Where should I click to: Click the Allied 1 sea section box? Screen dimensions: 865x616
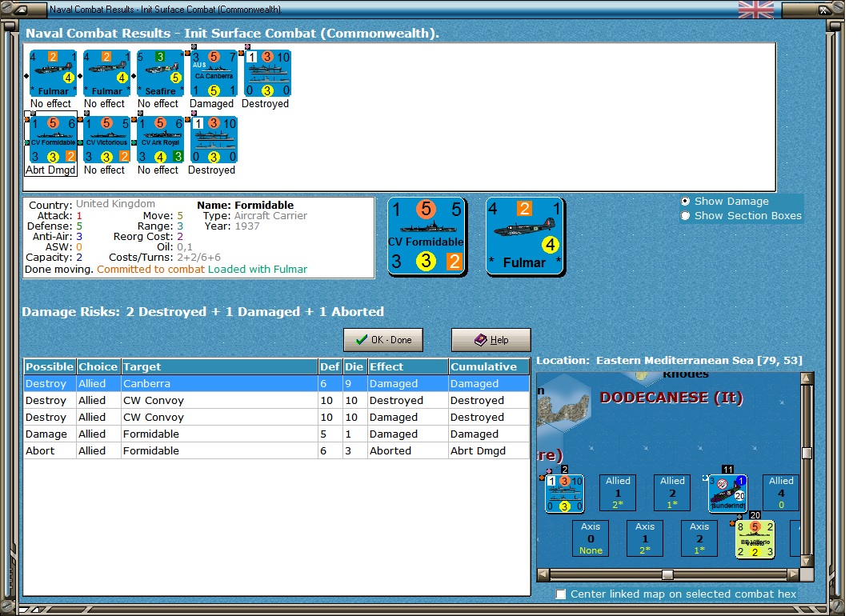pos(618,493)
